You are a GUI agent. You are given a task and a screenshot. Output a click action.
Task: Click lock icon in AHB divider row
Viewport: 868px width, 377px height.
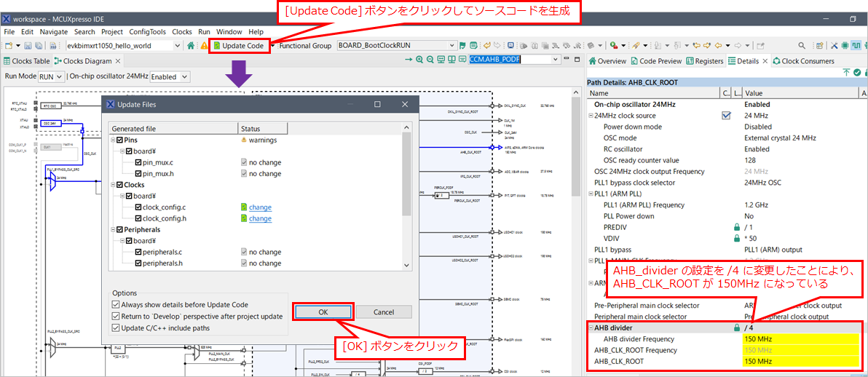[737, 328]
